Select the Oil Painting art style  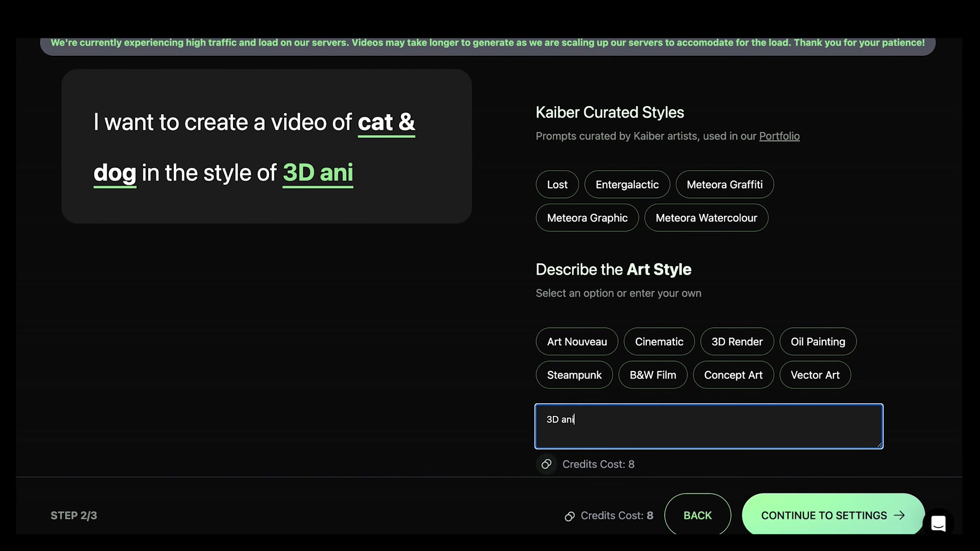[x=818, y=341]
